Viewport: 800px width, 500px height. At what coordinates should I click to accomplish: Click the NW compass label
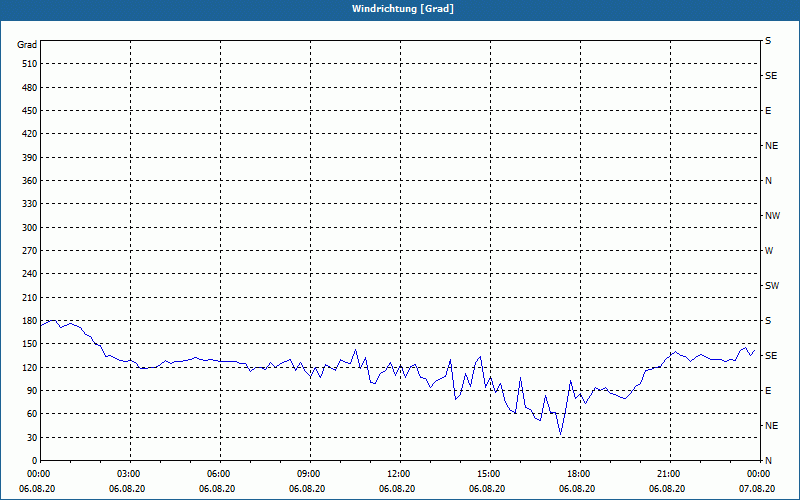pyautogui.click(x=772, y=216)
